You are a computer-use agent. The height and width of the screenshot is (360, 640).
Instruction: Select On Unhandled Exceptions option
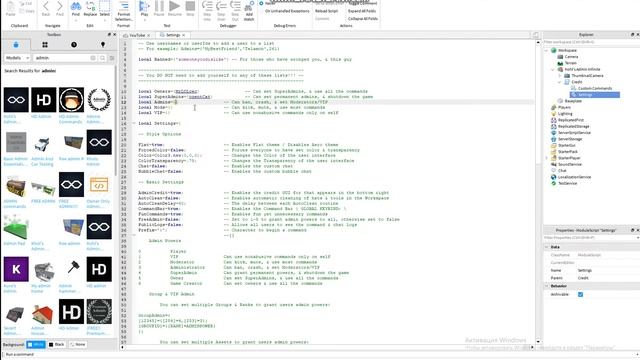[x=287, y=11]
